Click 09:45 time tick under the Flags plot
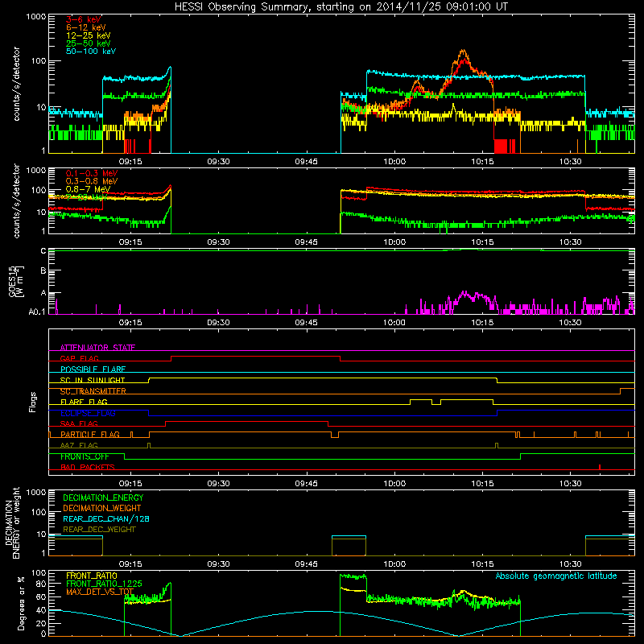 [307, 484]
